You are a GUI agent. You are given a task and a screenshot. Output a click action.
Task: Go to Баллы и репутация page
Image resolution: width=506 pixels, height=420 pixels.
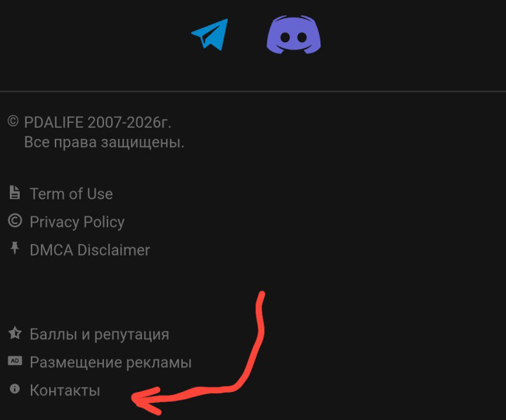[x=99, y=334]
